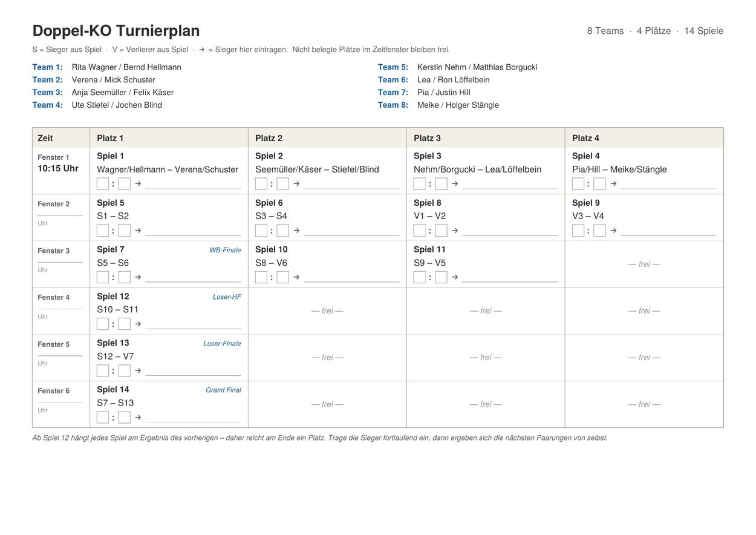Click the second score box of Spiel 11
756x535 pixels.
pos(441,277)
